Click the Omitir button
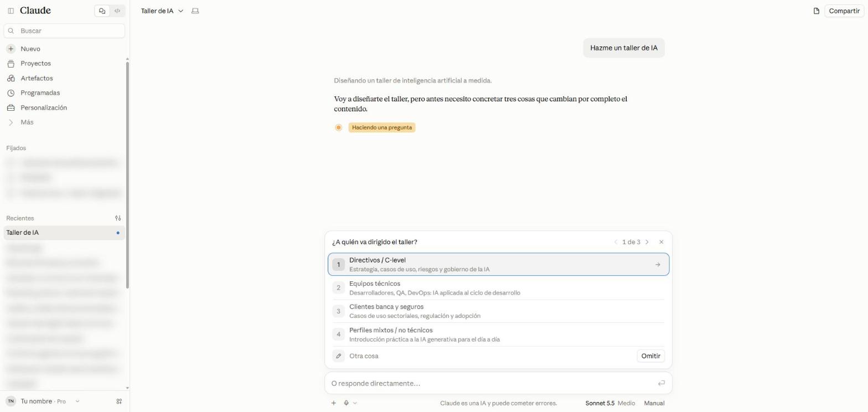 (650, 356)
